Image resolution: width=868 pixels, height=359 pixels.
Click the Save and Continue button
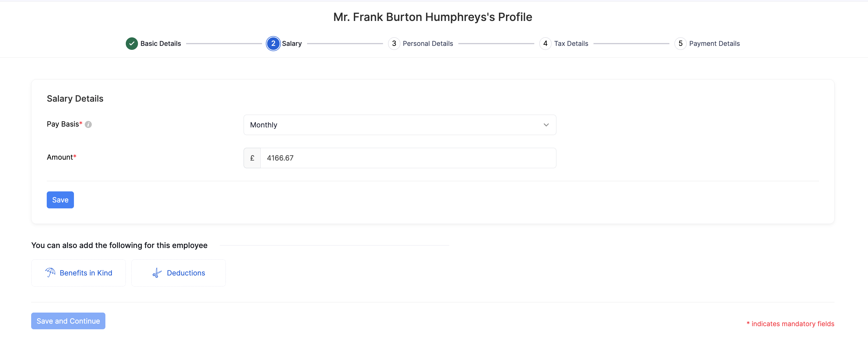(x=68, y=321)
